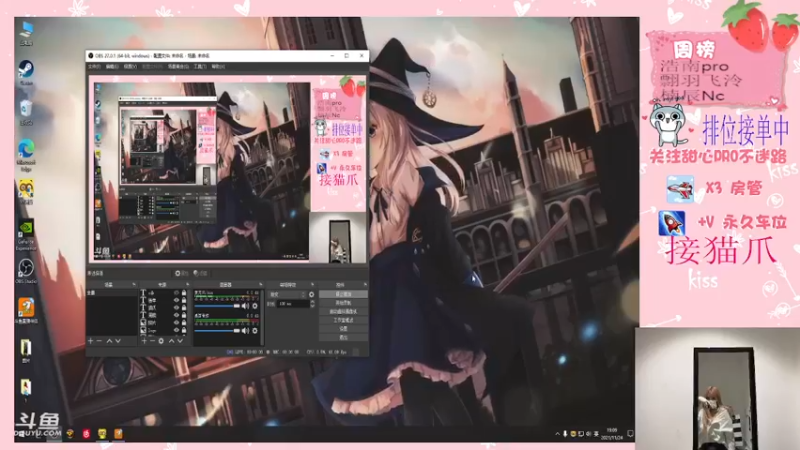Image resolution: width=800 pixels, height=450 pixels.
Task: Add a new source with the plus icon
Action: [x=144, y=341]
